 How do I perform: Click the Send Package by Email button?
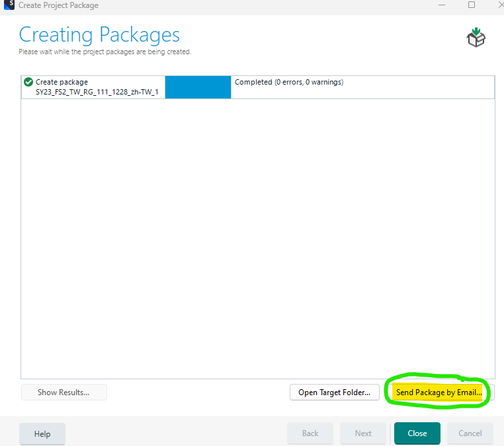pyautogui.click(x=439, y=392)
